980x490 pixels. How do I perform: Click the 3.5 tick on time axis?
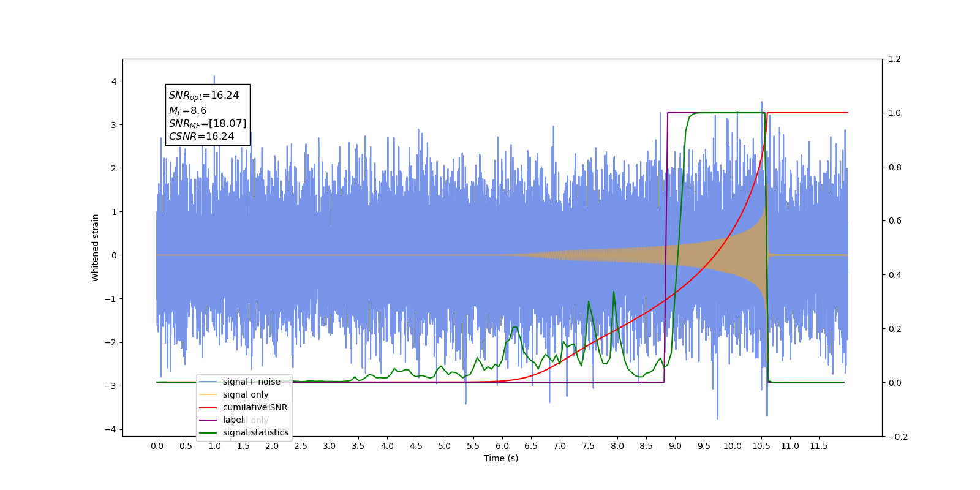358,446
